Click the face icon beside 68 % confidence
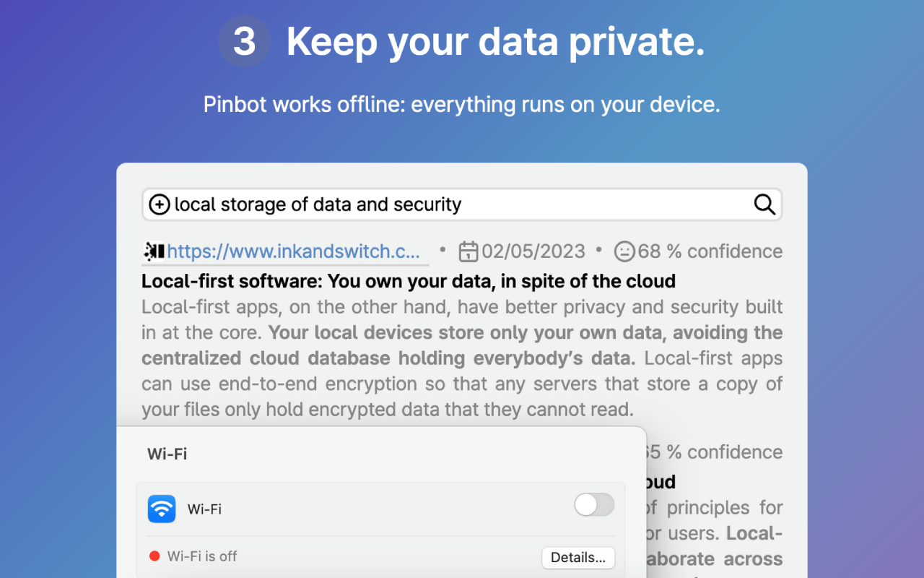The width and height of the screenshot is (924, 578). (x=624, y=251)
